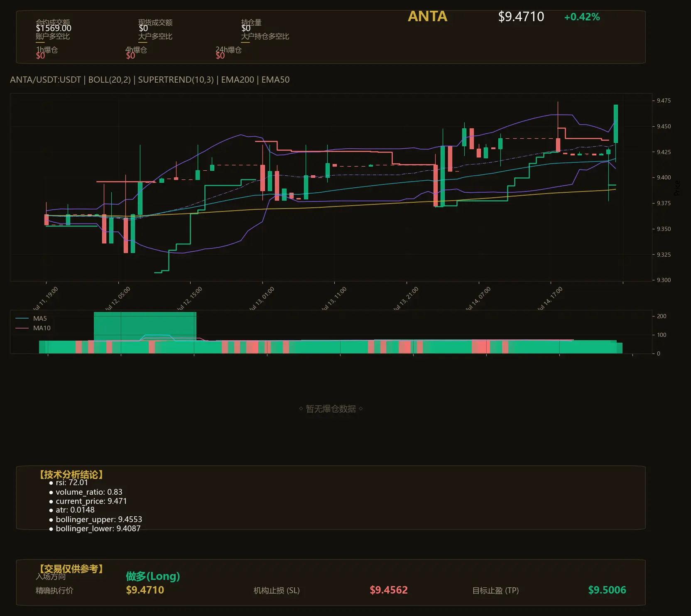Click the chart title ANTA/USDT:USDT indicators text
The height and width of the screenshot is (616, 691).
(x=150, y=80)
